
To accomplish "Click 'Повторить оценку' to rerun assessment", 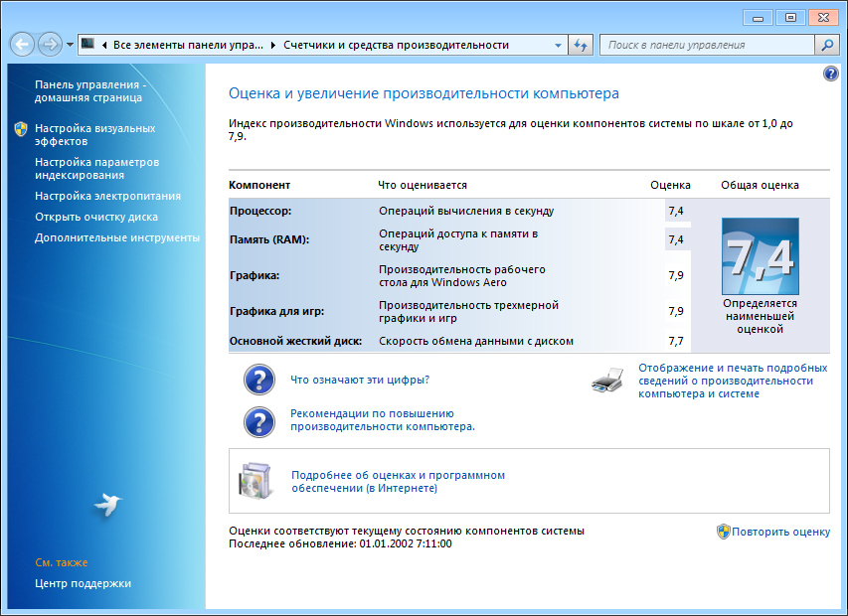I will click(x=781, y=532).
